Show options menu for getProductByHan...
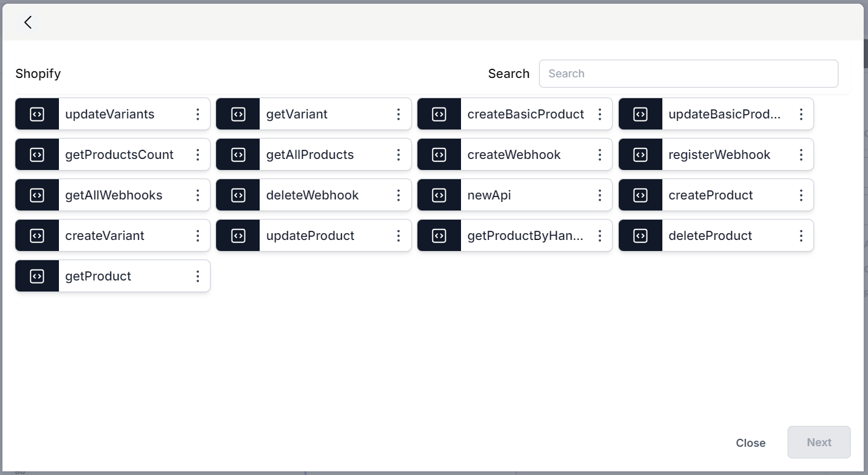This screenshot has height=475, width=868. click(600, 236)
